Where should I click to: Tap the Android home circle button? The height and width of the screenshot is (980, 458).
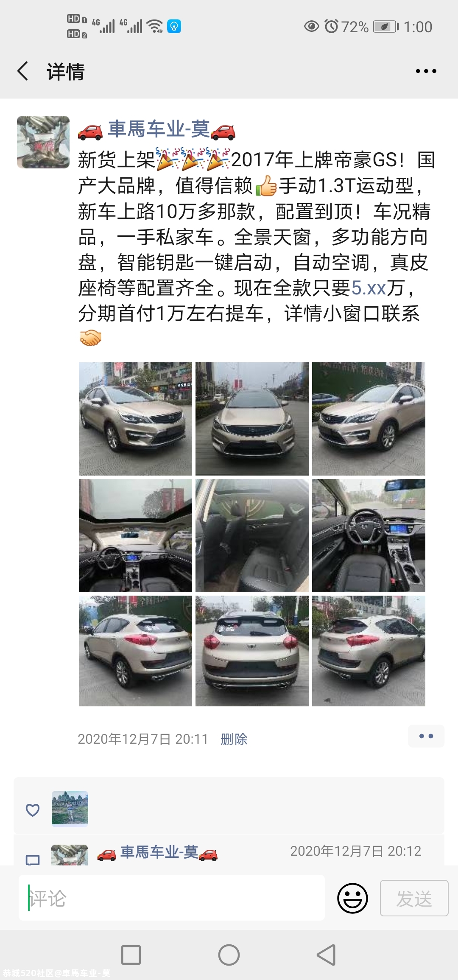point(229,955)
